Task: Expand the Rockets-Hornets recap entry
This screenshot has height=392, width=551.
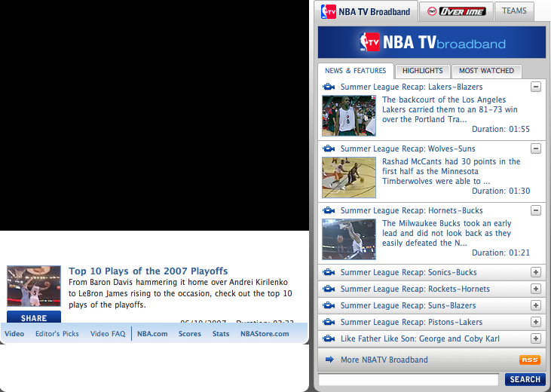Action: click(x=535, y=289)
